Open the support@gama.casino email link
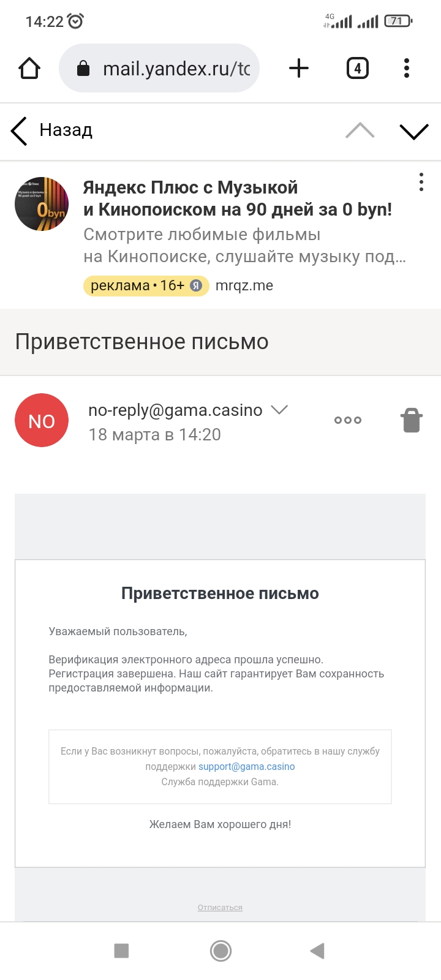The width and height of the screenshot is (441, 980). coord(246,766)
